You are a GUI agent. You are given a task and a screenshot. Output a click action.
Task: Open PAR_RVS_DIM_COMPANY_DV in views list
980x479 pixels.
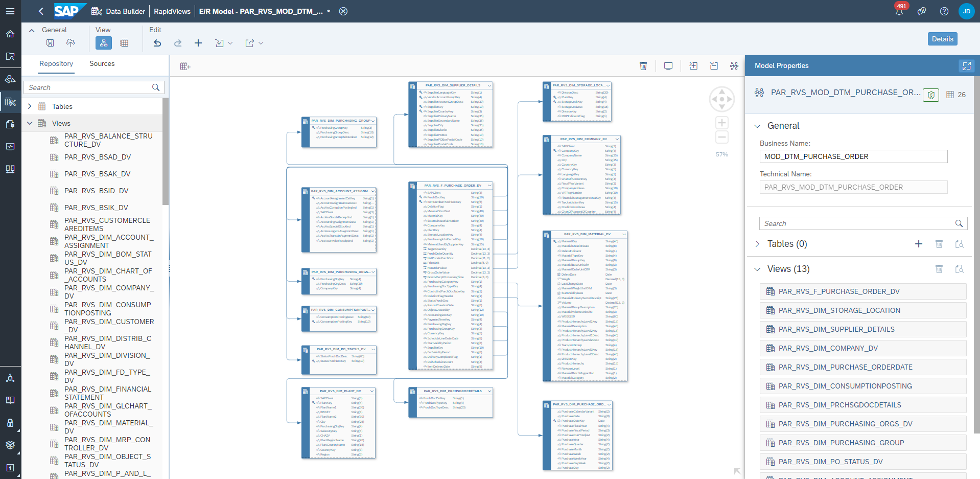(828, 348)
